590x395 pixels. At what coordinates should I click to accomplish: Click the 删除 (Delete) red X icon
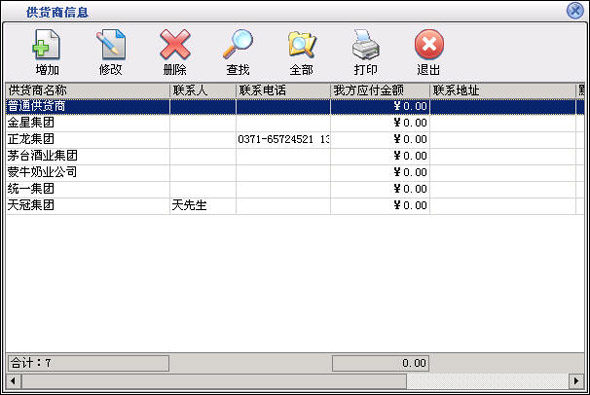[x=175, y=45]
